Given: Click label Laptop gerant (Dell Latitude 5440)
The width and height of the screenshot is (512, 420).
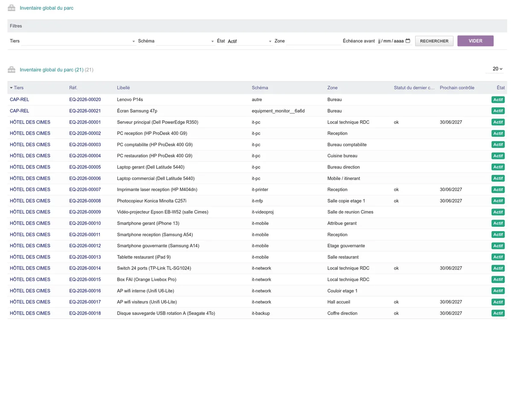Looking at the screenshot, I should tap(151, 167).
